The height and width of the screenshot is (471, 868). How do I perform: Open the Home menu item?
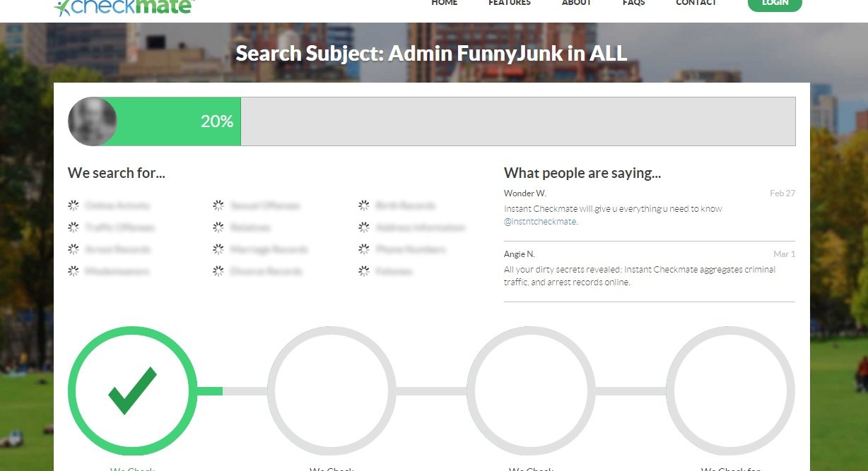coord(445,4)
